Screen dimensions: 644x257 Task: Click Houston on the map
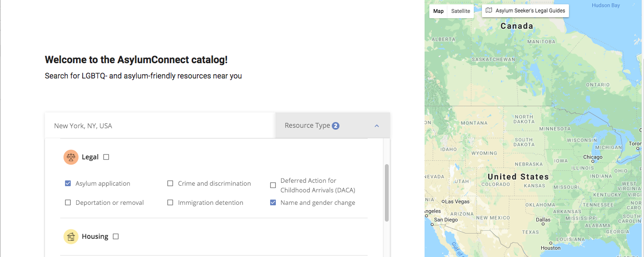tap(550, 248)
